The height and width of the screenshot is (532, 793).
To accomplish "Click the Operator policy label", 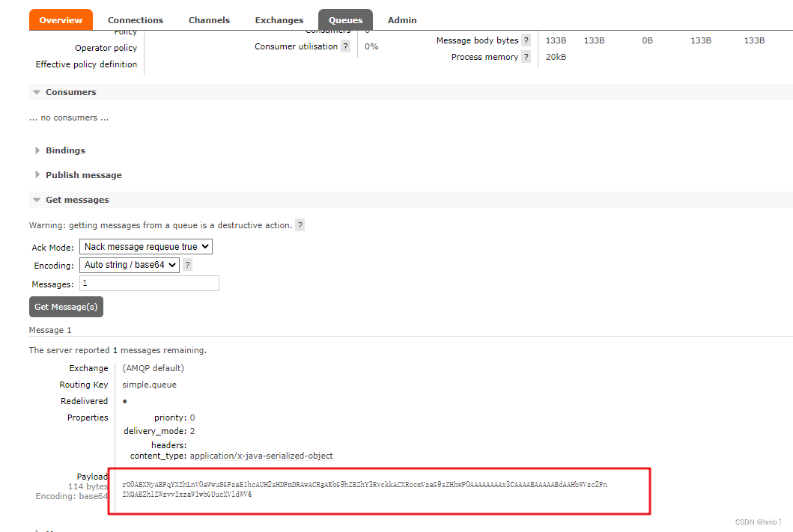I will pos(106,48).
